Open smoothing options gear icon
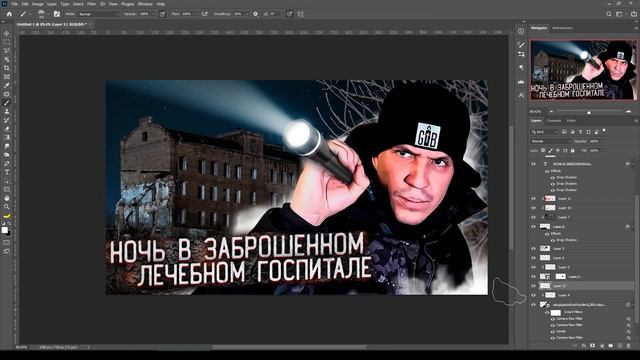 pyautogui.click(x=256, y=14)
